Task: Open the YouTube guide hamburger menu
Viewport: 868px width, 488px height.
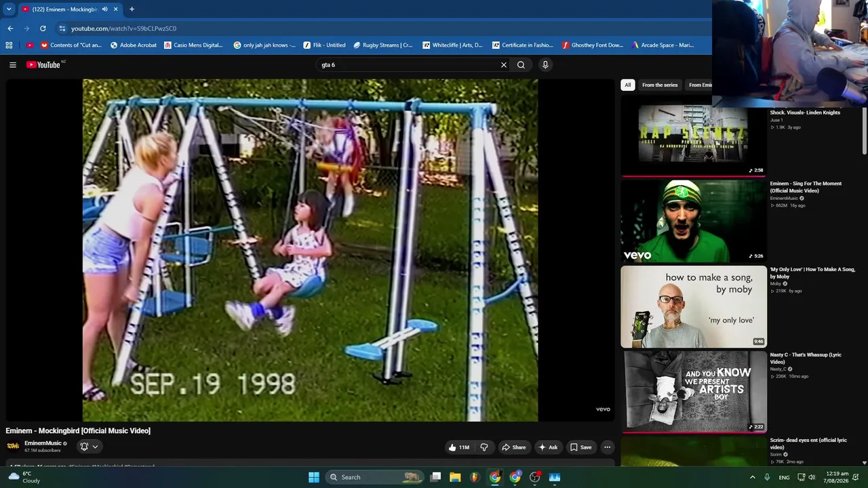Action: tap(13, 65)
